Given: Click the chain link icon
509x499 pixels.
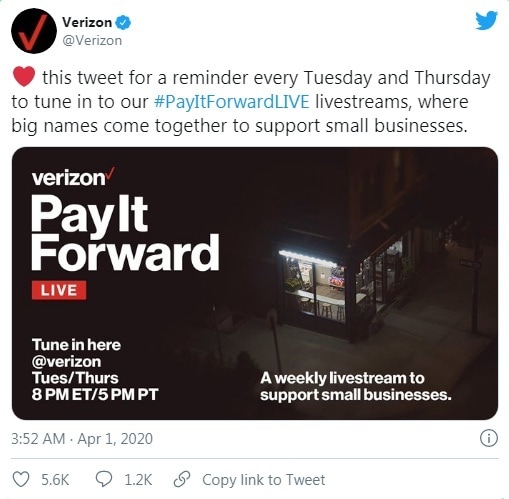Looking at the screenshot, I should (182, 479).
